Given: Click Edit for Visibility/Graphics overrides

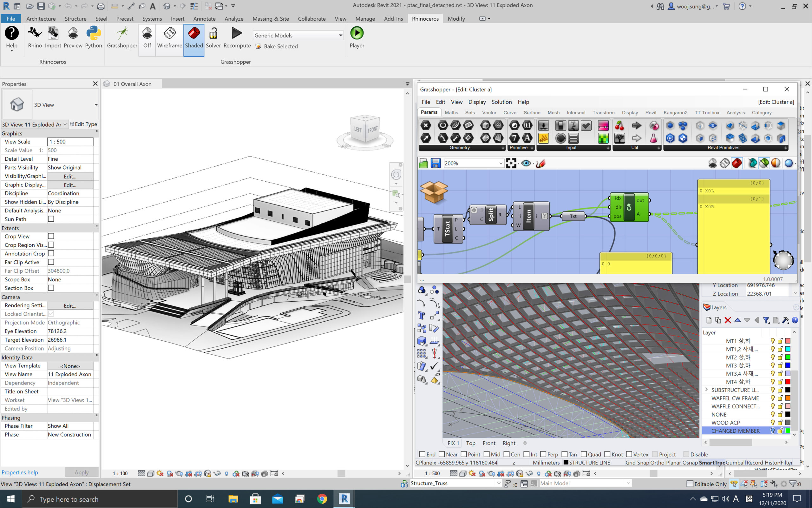Looking at the screenshot, I should [70, 176].
